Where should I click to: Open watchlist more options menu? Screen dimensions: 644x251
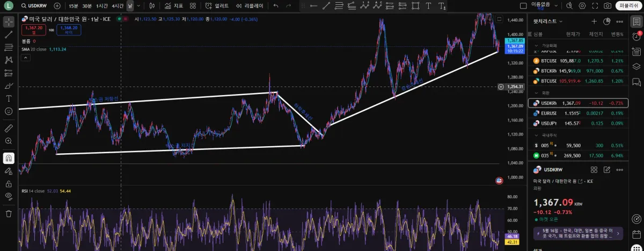click(619, 21)
